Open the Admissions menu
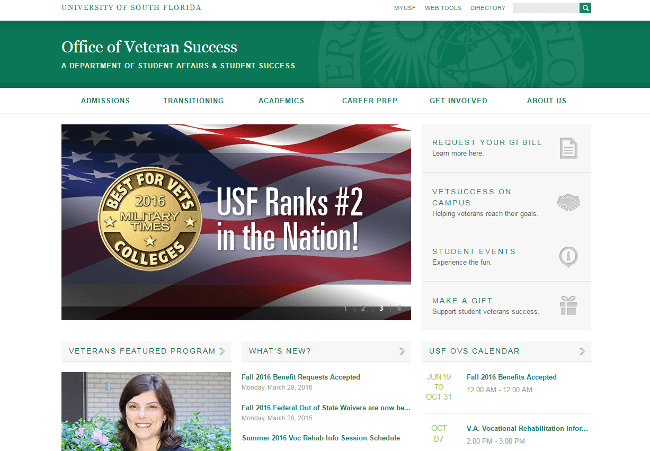The height and width of the screenshot is (451, 650). [105, 101]
